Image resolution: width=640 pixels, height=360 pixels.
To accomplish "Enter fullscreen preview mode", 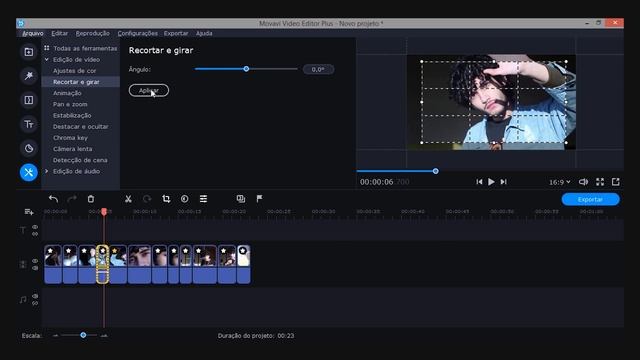I will coord(600,182).
